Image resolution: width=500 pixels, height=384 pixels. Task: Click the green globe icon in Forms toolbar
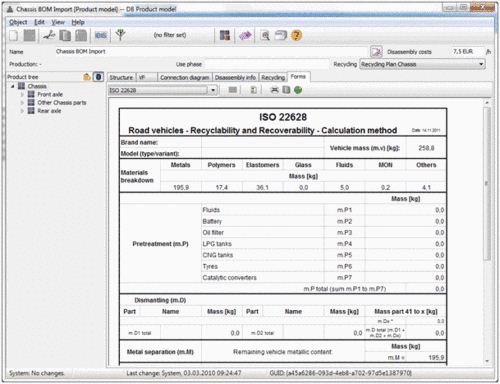click(298, 90)
